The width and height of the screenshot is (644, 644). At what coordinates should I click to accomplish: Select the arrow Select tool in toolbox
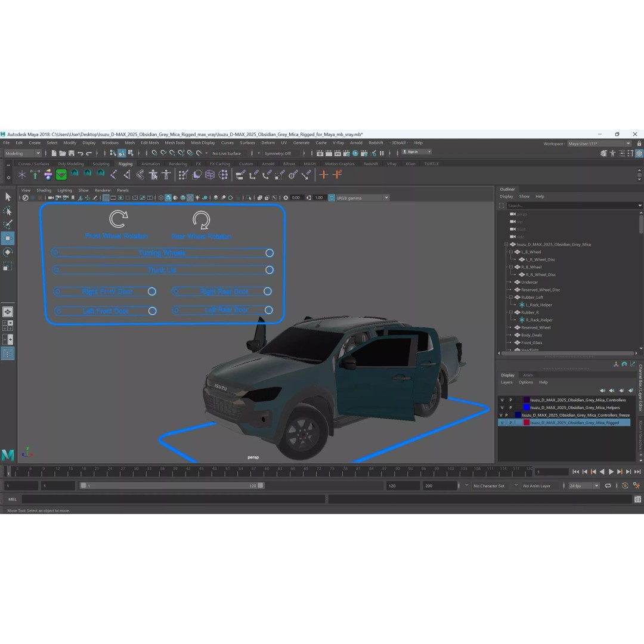coord(8,197)
